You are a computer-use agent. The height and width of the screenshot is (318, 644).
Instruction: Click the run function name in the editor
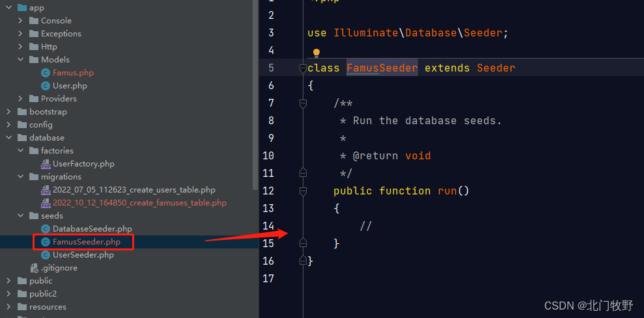(x=447, y=191)
